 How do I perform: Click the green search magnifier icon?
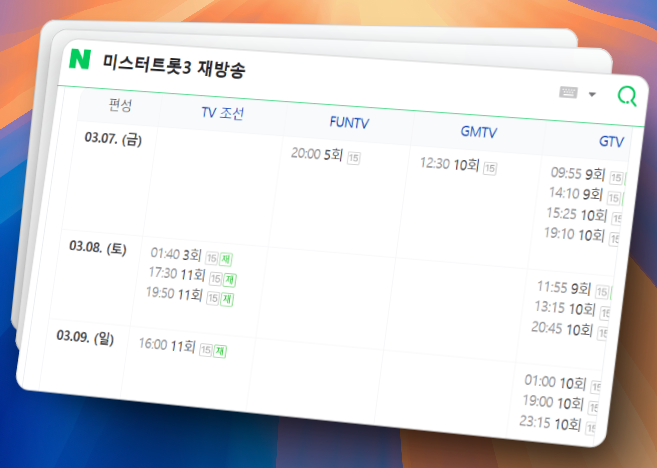627,96
